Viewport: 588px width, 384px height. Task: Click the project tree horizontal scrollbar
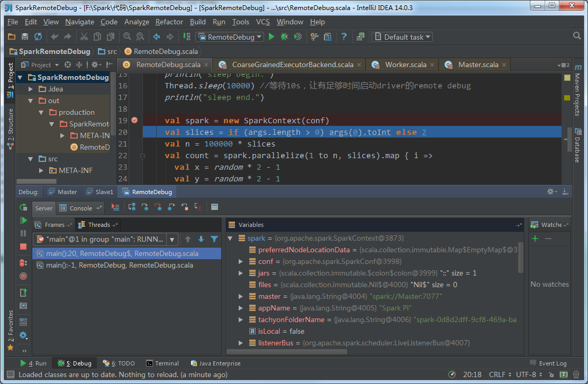[37, 181]
